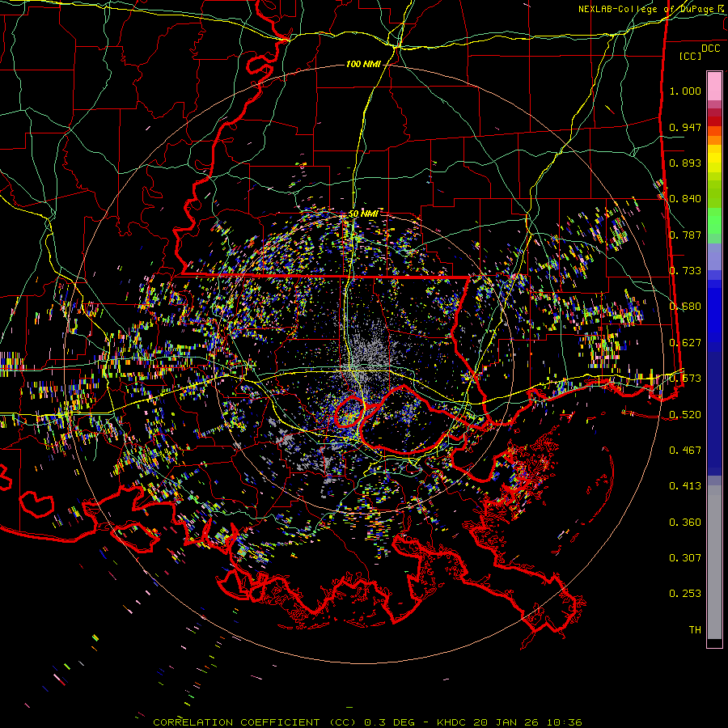Screen dimensions: 728x728
Task: Click the pink segment of the color bar
Action: pyautogui.click(x=714, y=86)
